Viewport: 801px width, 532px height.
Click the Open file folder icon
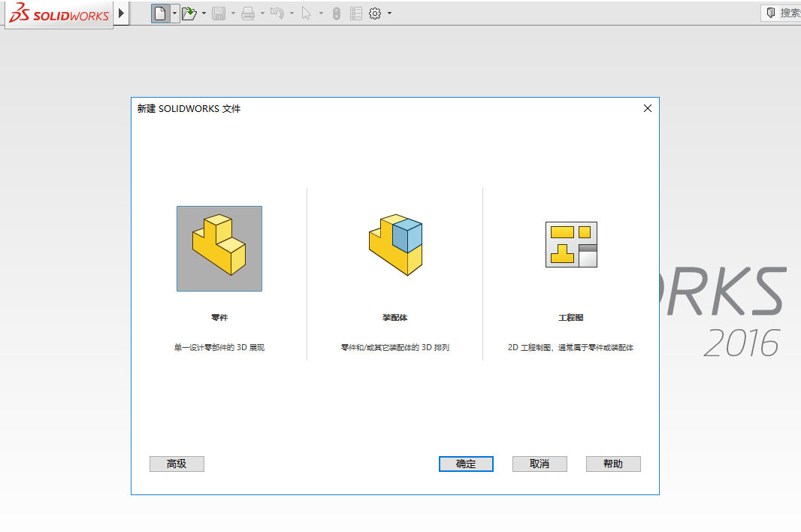point(189,14)
